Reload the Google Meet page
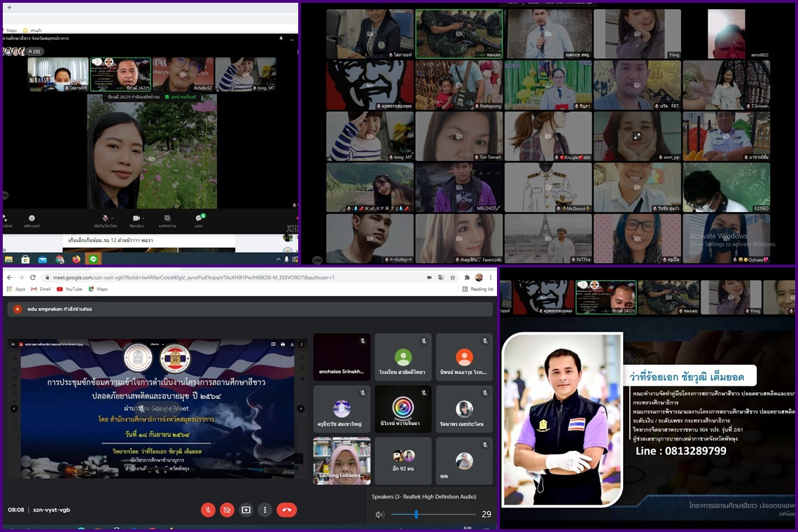This screenshot has height=532, width=798. pos(33,277)
